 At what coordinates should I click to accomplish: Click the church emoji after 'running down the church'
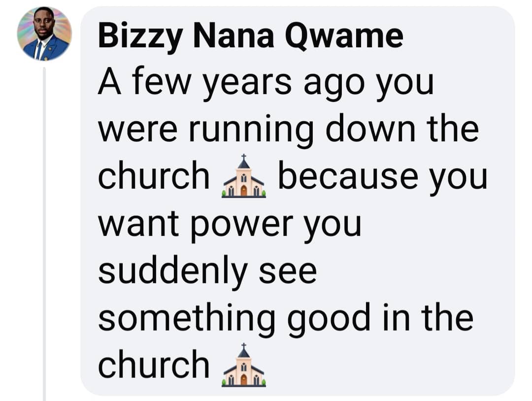click(x=244, y=176)
